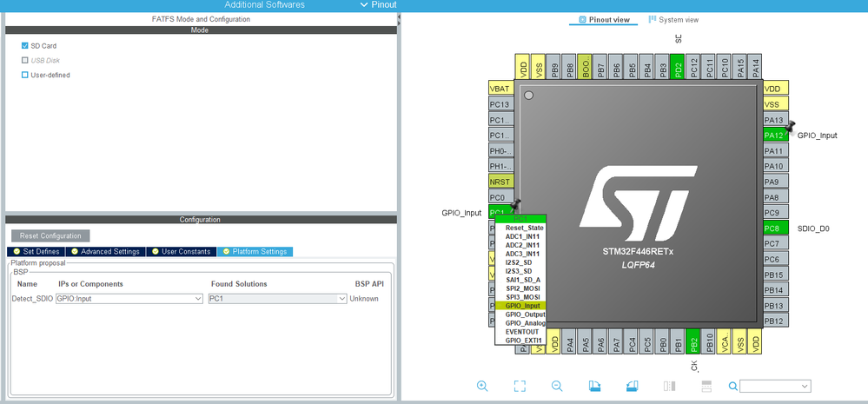Enable the SD Card checkbox
This screenshot has width=868, height=404.
tap(24, 46)
